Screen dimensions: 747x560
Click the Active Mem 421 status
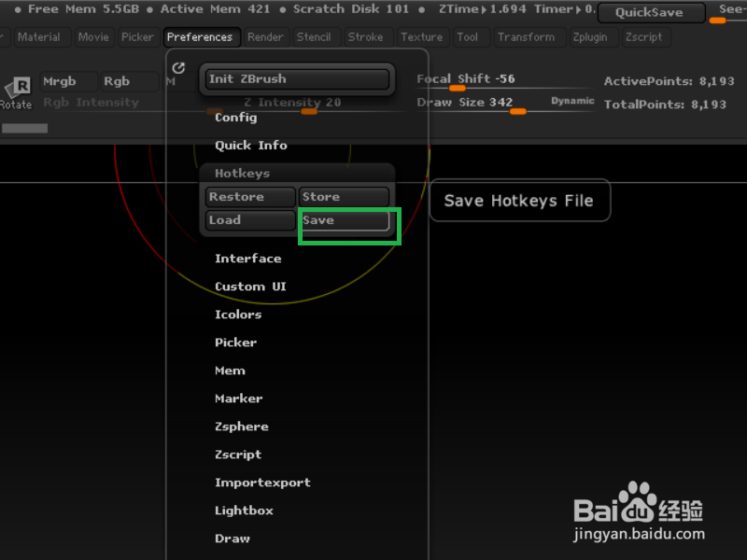point(215,9)
